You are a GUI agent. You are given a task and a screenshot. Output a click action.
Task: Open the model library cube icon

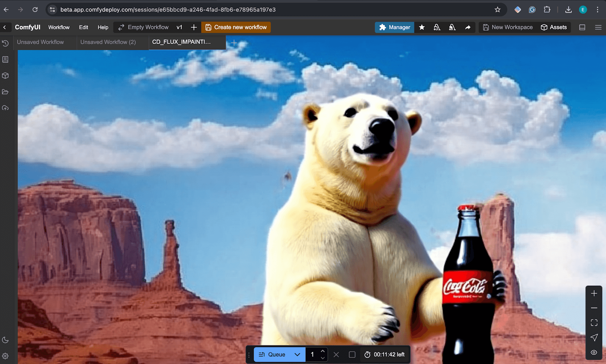(5, 76)
